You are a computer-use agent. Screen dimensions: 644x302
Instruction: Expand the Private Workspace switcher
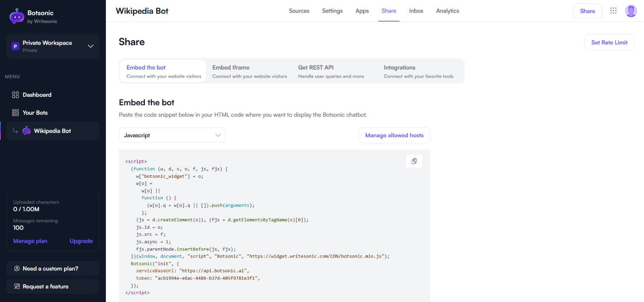click(x=53, y=46)
